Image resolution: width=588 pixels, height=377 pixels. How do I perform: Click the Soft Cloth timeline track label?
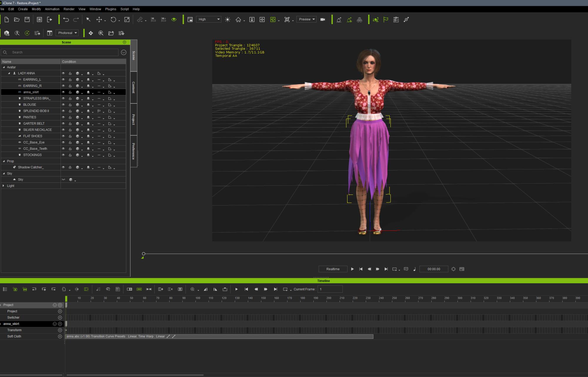[x=14, y=336]
